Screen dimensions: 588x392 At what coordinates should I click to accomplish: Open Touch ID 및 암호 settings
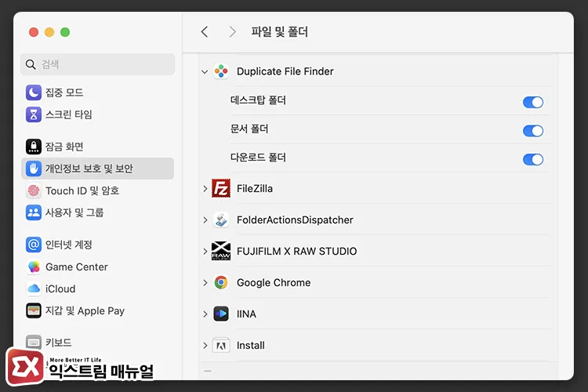pos(97,191)
